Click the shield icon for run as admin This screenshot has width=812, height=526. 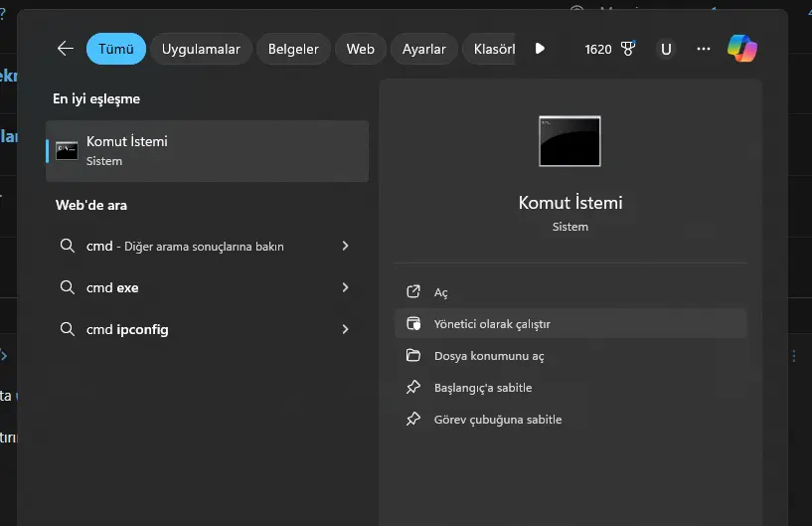[x=413, y=323]
